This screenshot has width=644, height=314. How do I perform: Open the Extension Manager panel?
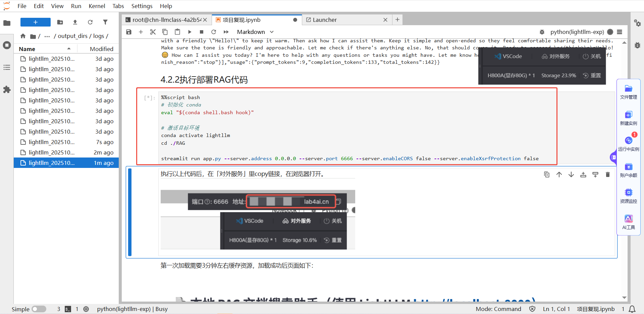(7, 90)
